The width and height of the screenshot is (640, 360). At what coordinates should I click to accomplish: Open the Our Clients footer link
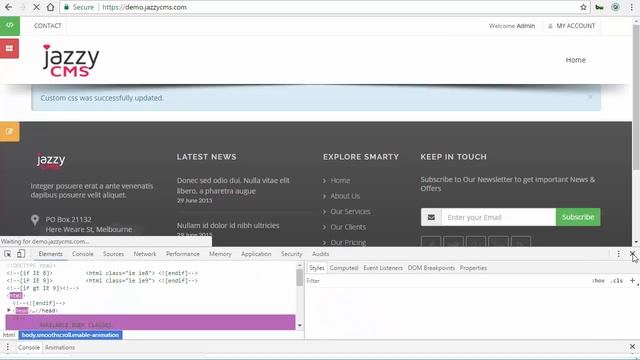[348, 227]
